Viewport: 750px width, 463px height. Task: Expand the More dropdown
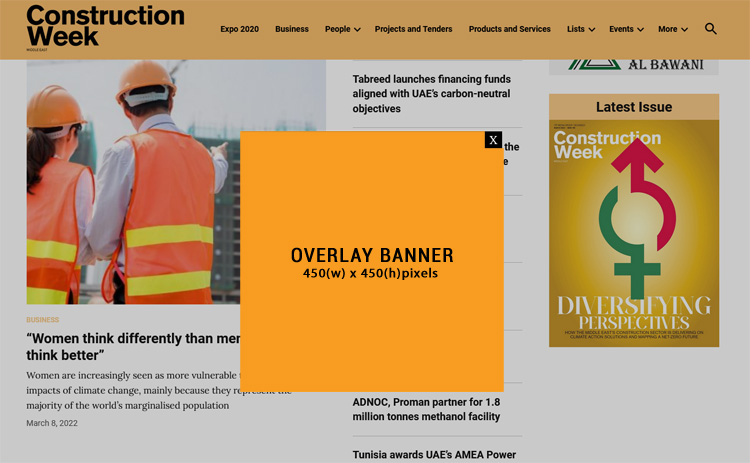coord(673,29)
